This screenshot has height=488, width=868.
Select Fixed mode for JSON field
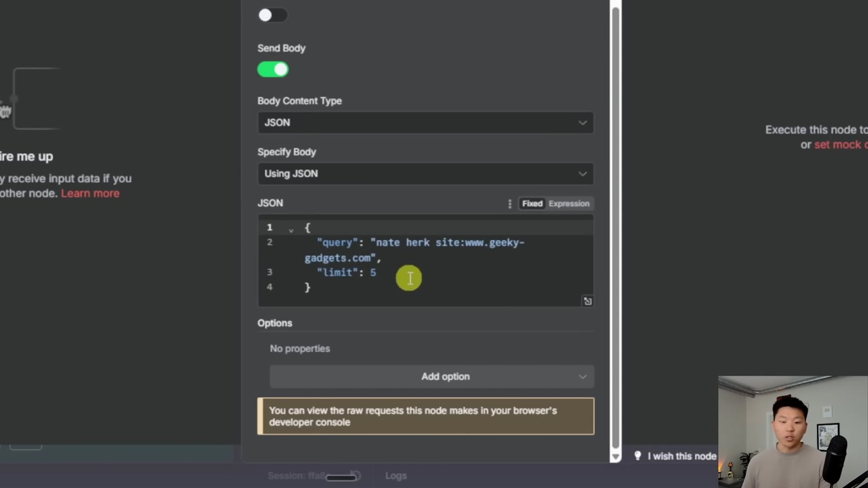pyautogui.click(x=532, y=203)
